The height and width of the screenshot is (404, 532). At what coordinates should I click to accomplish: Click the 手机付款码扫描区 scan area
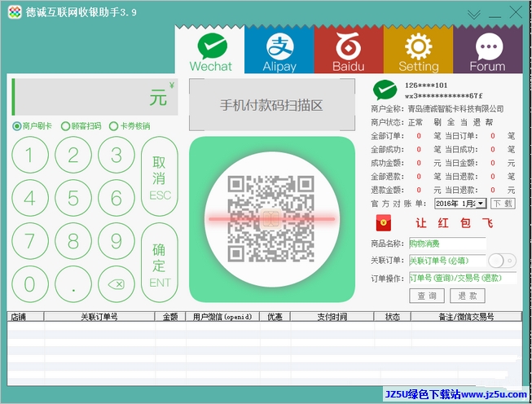click(x=272, y=105)
